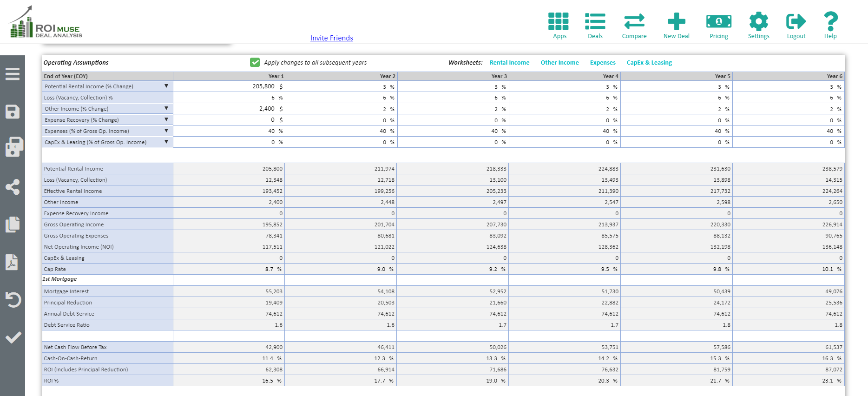Viewport: 868px width, 396px height.
Task: Expand Other Income (% Change) dropdown
Action: click(x=166, y=108)
